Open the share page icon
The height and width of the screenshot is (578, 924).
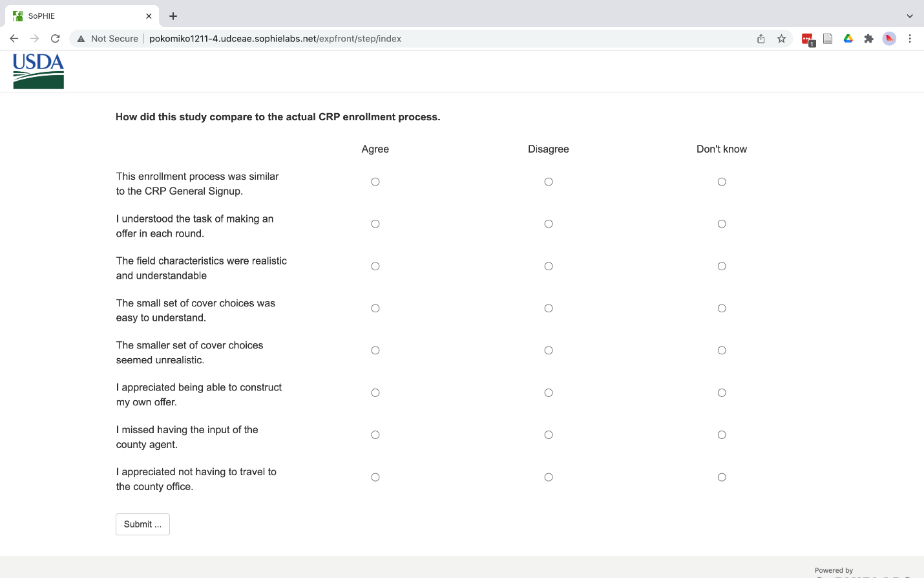[761, 39]
